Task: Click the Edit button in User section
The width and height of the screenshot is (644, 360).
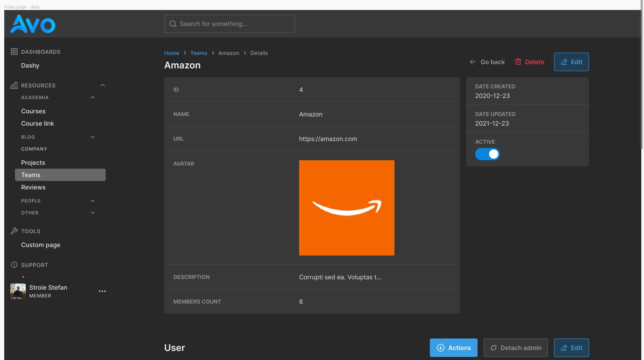Action: [x=571, y=348]
